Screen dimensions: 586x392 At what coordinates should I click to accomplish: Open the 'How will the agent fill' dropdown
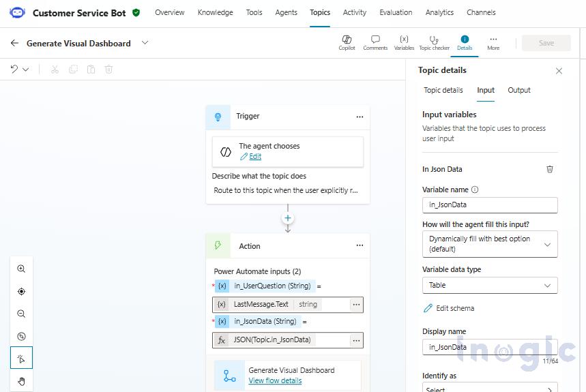point(490,244)
